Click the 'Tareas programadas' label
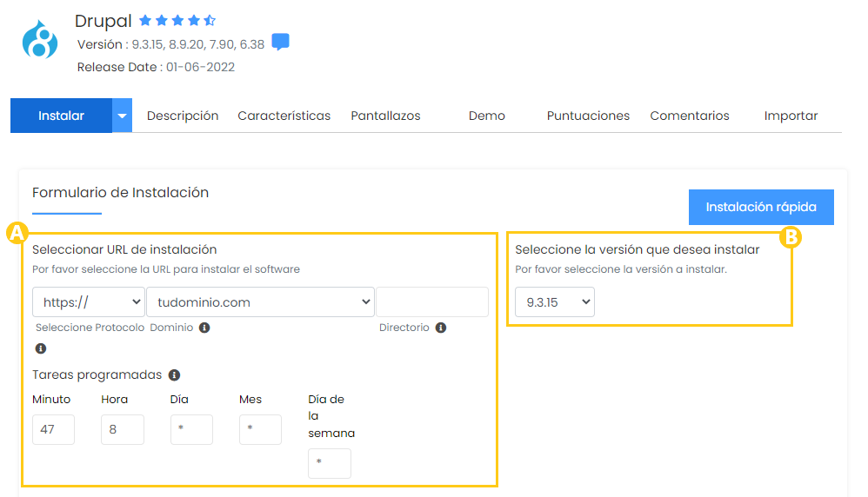 coord(97,374)
